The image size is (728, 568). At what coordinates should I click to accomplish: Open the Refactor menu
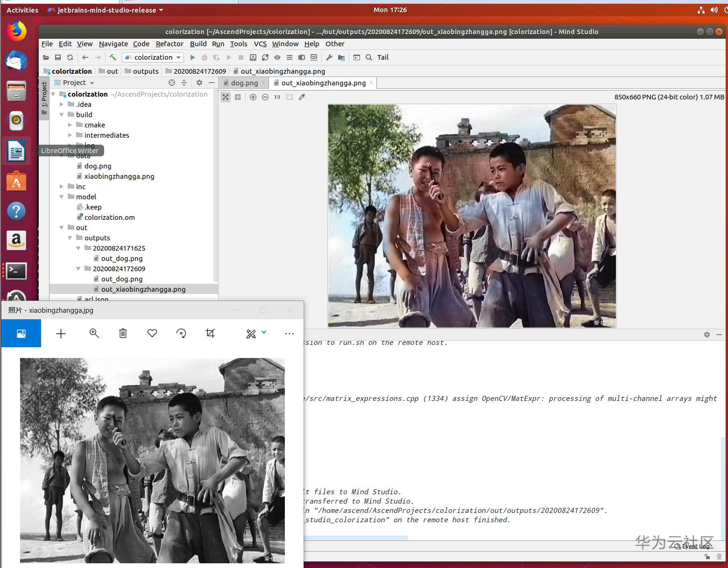click(x=170, y=44)
